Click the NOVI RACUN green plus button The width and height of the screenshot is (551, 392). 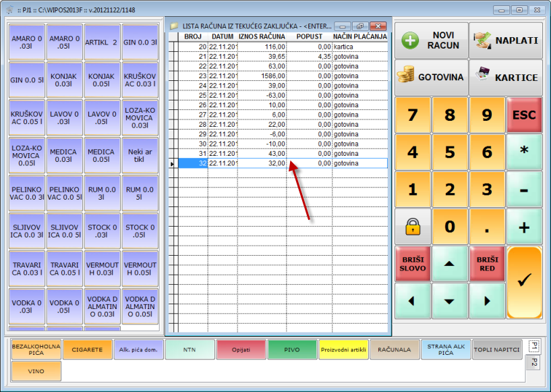430,40
